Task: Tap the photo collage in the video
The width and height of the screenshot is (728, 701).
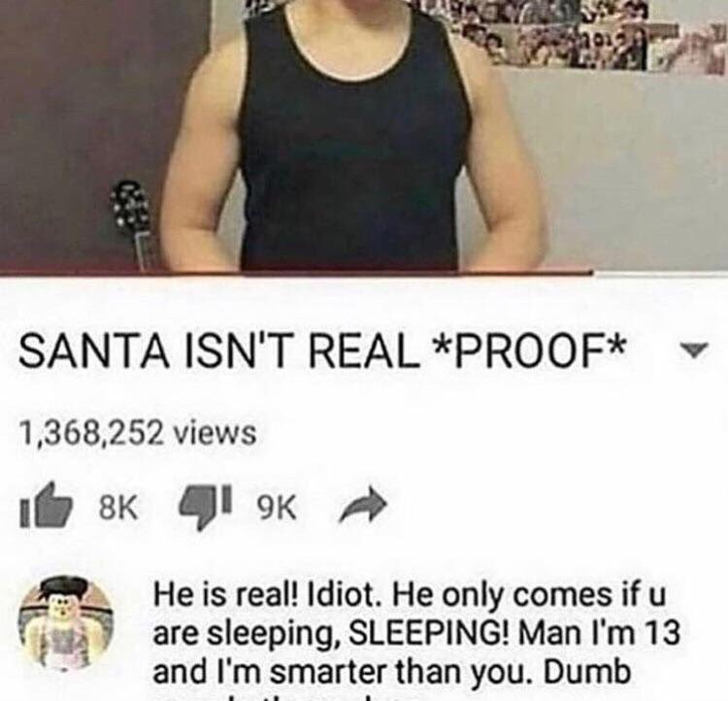Action: coord(580,37)
